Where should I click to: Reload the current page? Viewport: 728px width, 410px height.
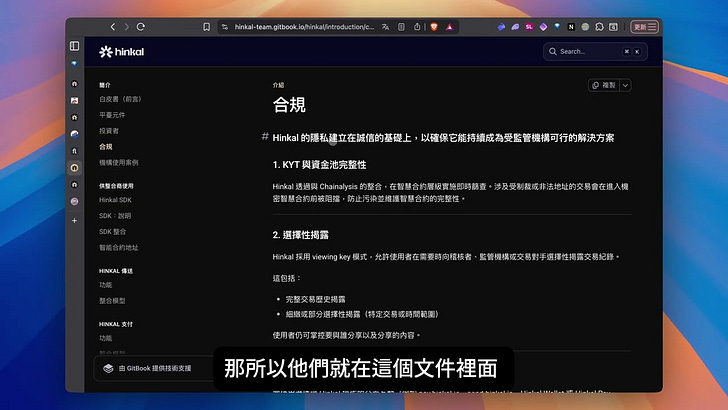point(141,27)
